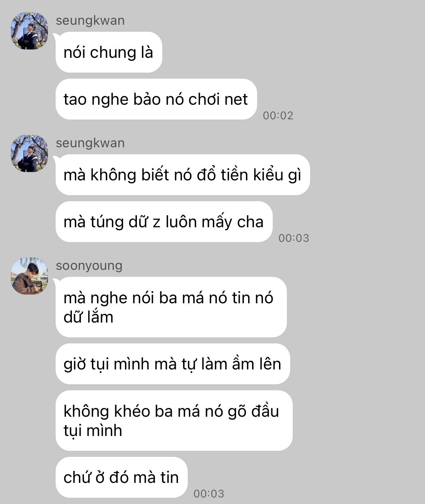Tap the word 'net' in second message
Image resolution: width=425 pixels, height=504 pixels.
tap(236, 100)
